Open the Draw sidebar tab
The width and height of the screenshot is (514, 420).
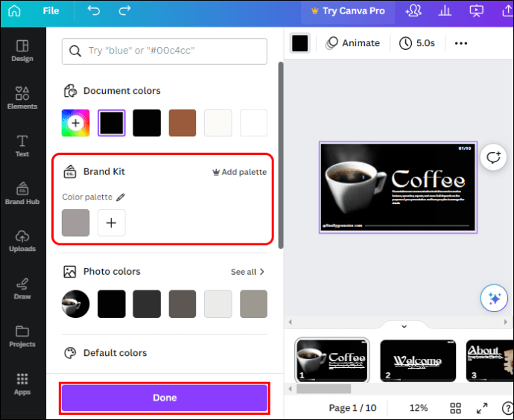tap(22, 289)
